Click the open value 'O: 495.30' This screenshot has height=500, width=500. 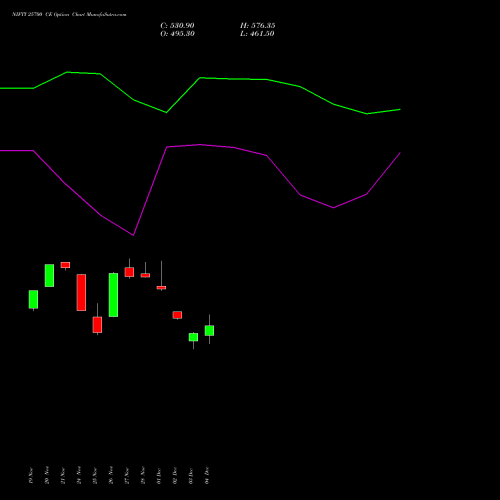[177, 34]
